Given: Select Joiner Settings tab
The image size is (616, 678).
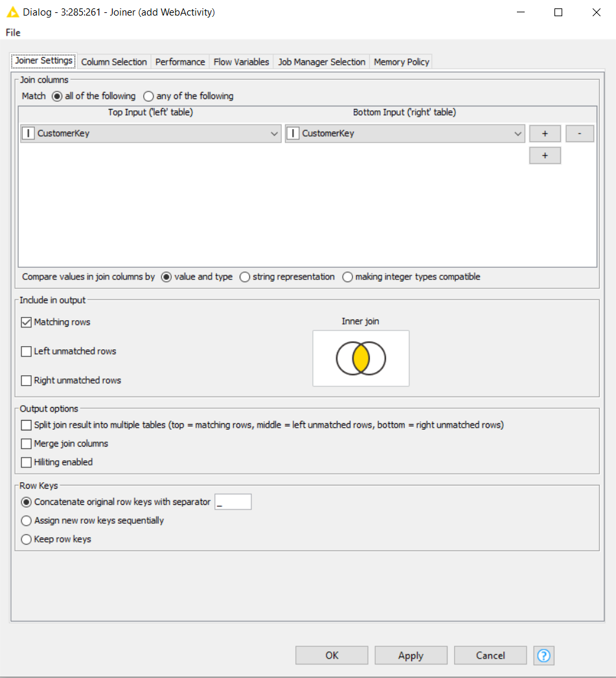Looking at the screenshot, I should tap(43, 60).
